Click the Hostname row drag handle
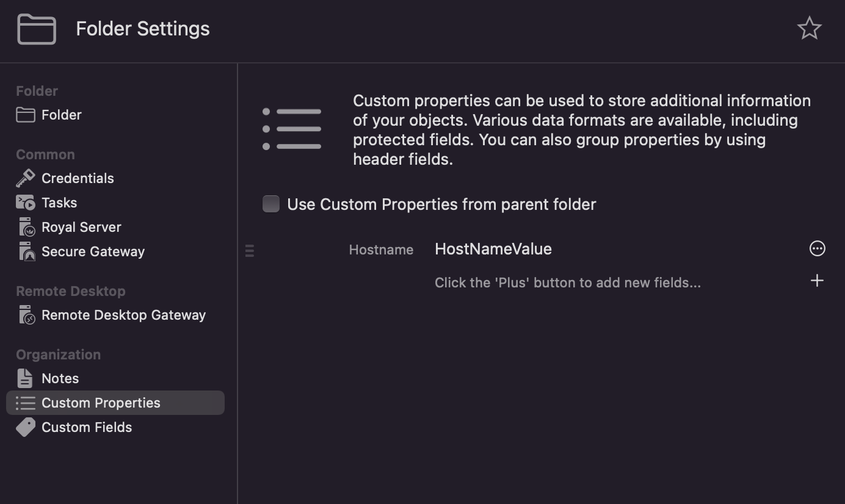The width and height of the screenshot is (845, 504). tap(249, 250)
